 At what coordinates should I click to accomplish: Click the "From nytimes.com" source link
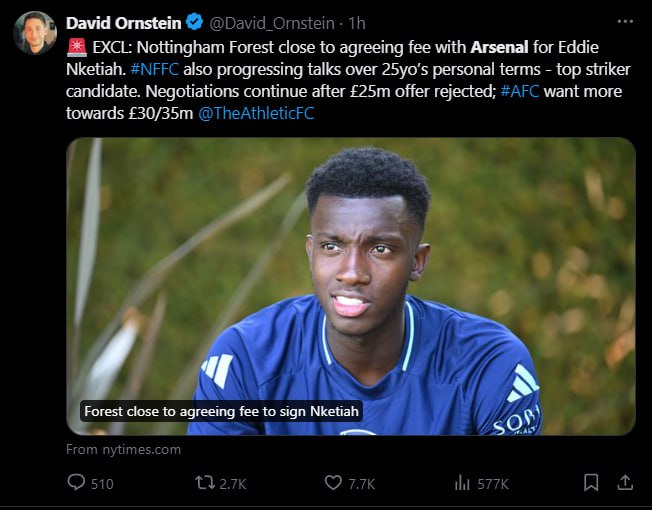pyautogui.click(x=124, y=450)
